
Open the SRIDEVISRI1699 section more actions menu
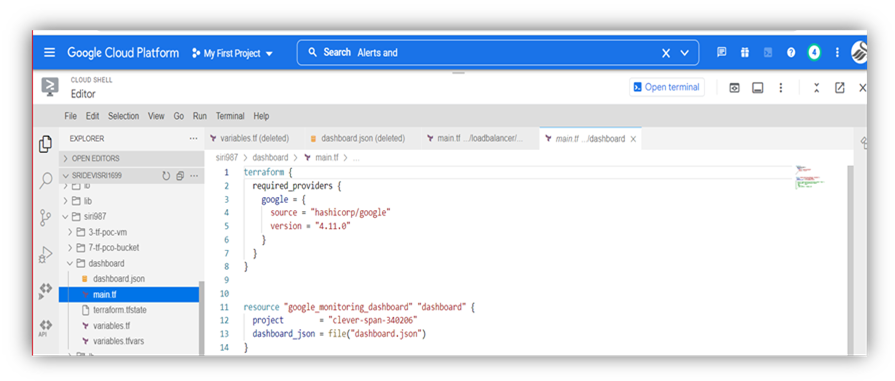coord(194,176)
